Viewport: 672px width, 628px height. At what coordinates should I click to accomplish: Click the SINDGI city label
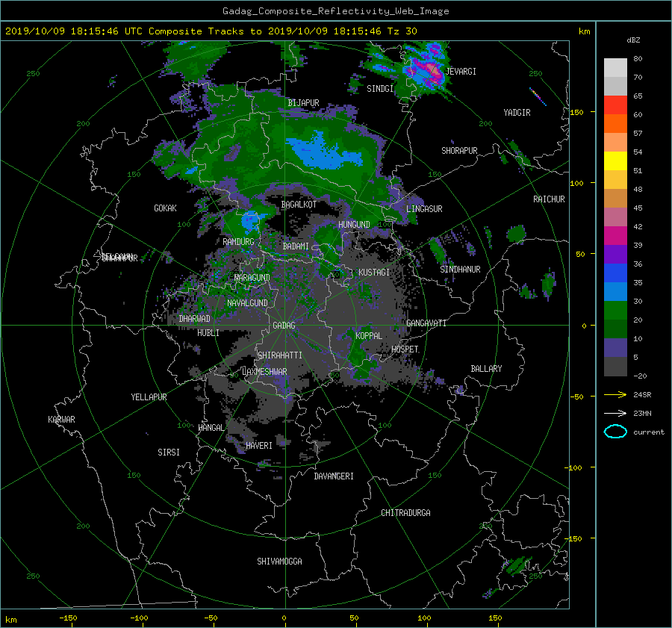[x=380, y=89]
